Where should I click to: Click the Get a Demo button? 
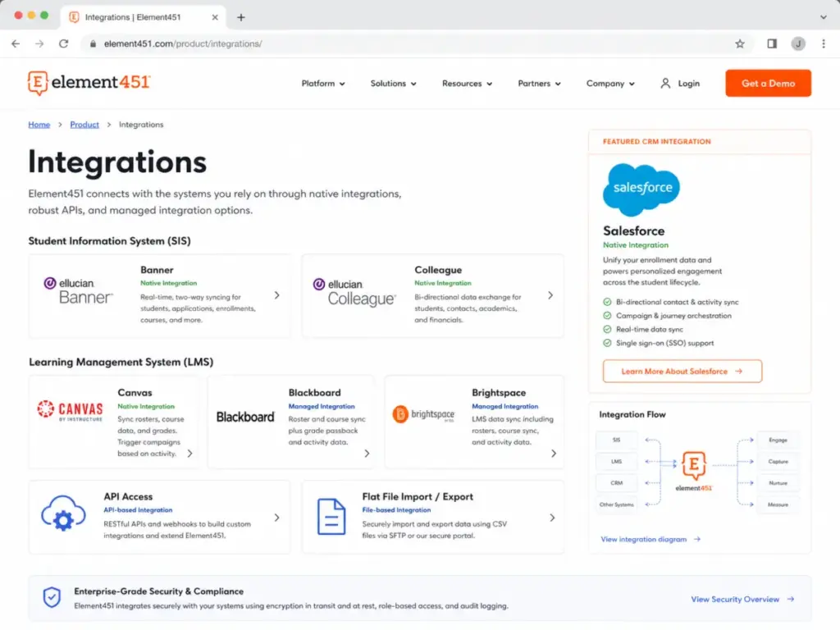[768, 83]
